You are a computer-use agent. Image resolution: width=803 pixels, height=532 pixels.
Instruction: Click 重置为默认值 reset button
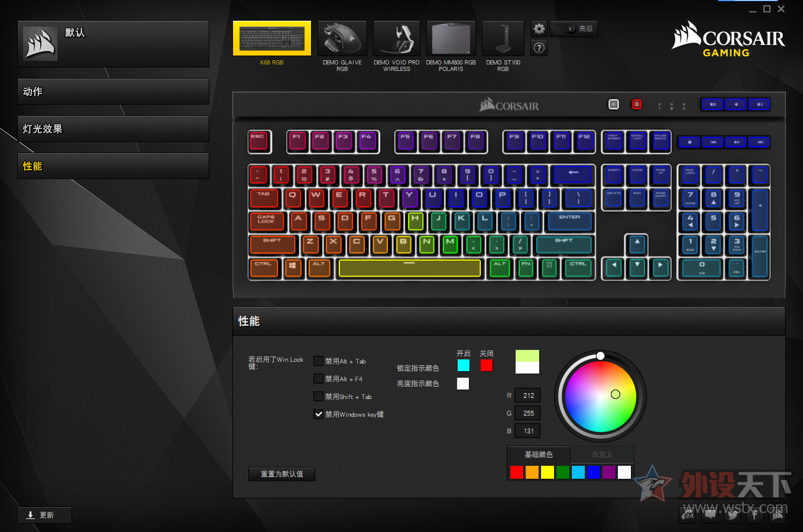tap(282, 474)
